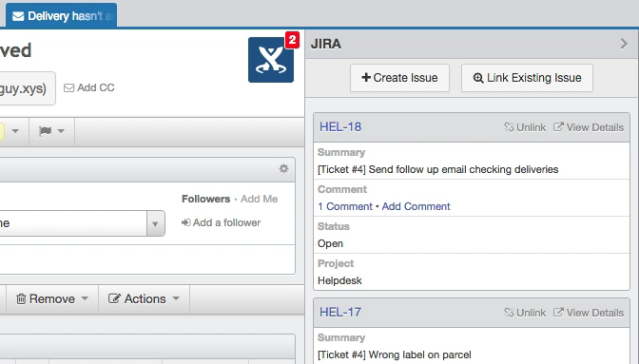Screen dimensions: 639x364
Task: Click the Project label in HEL-18
Action: coord(336,263)
